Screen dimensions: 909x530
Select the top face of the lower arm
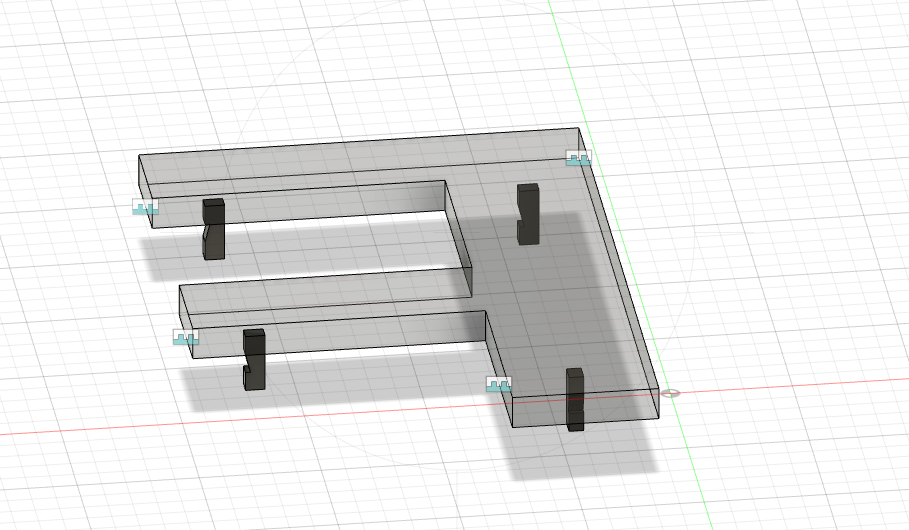pos(330,300)
